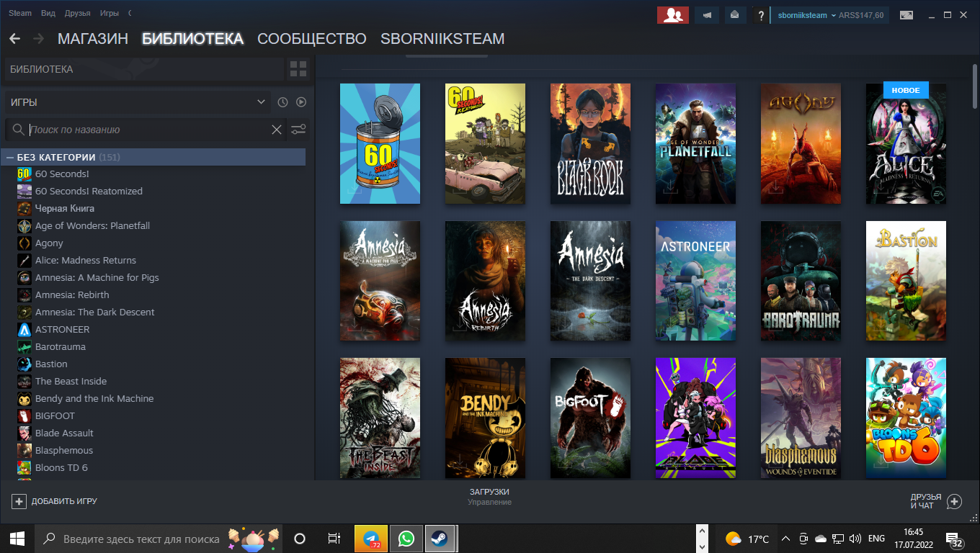The width and height of the screenshot is (980, 553).
Task: Open Task View on the taskbar
Action: 334,539
